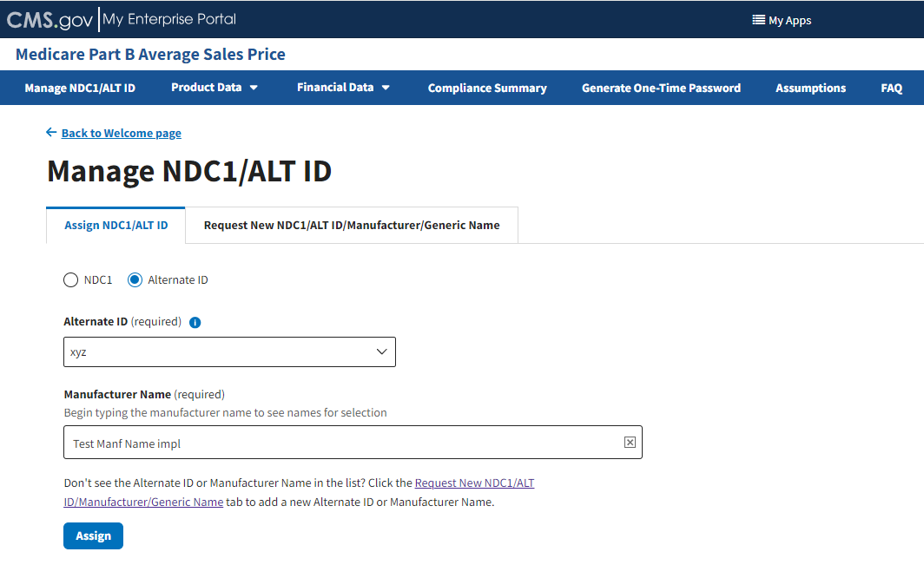Expand the Financial Data menu

(343, 88)
